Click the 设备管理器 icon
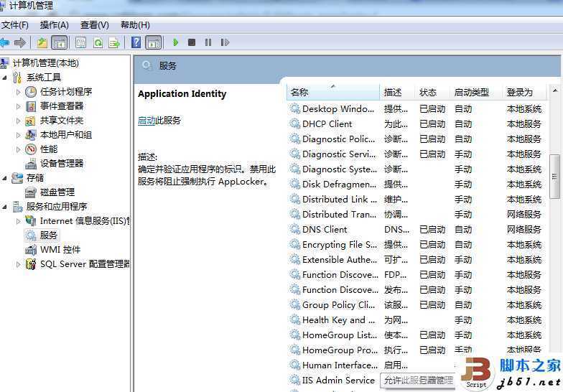The height and width of the screenshot is (392, 563). tap(31, 164)
